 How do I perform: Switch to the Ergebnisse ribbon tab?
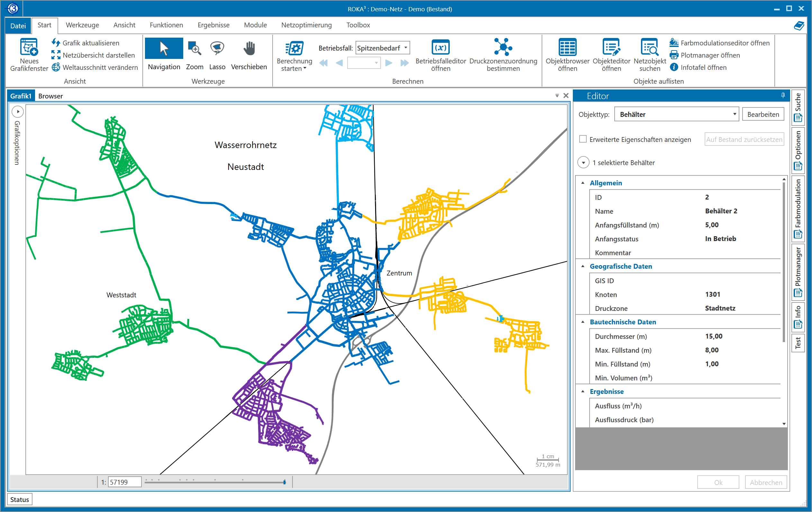[213, 25]
